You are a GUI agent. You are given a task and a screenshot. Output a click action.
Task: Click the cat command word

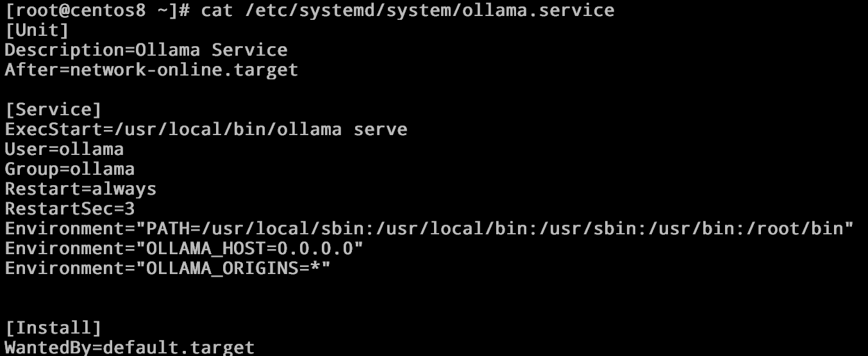click(x=217, y=11)
